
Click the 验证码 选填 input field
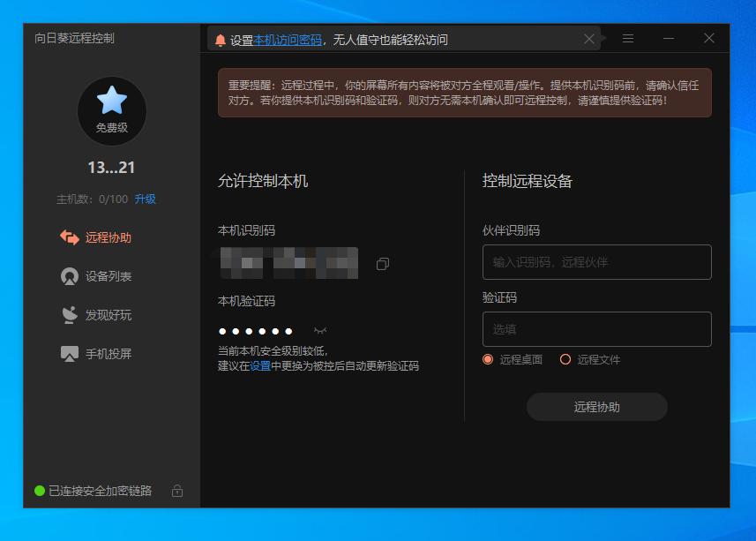[597, 328]
